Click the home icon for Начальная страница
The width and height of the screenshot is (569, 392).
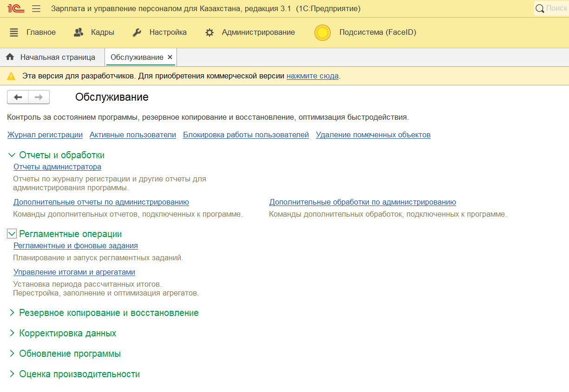10,57
